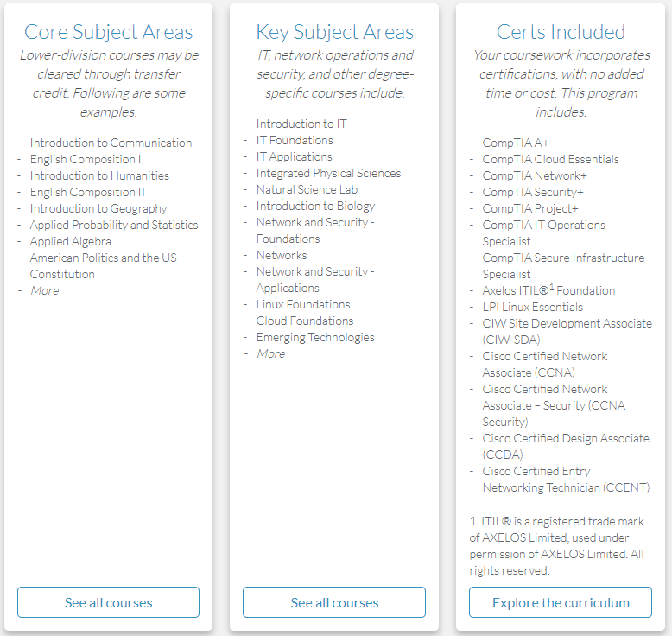This screenshot has width=672, height=636.
Task: Click Linux Foundations item
Action: pos(303,304)
